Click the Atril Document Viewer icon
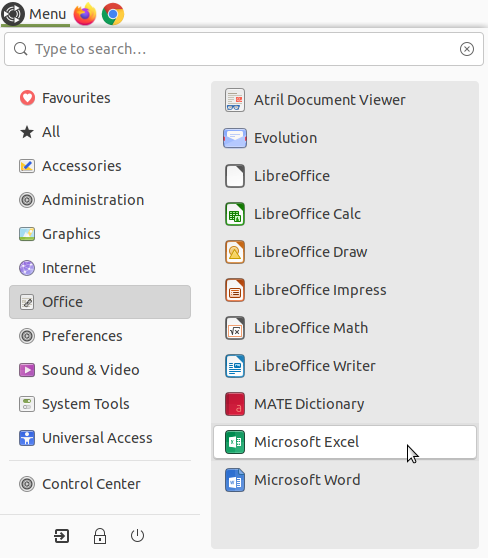Image resolution: width=488 pixels, height=558 pixels. click(x=235, y=100)
